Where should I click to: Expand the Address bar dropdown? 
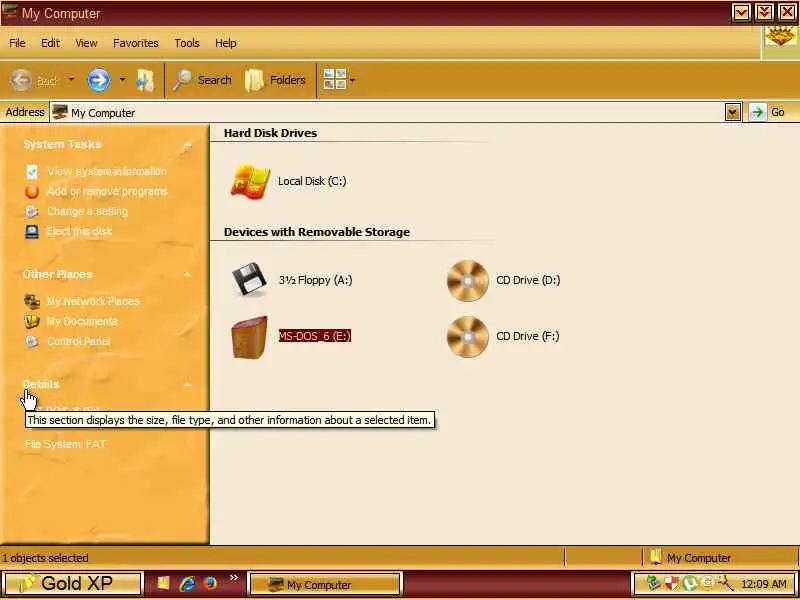pyautogui.click(x=733, y=112)
